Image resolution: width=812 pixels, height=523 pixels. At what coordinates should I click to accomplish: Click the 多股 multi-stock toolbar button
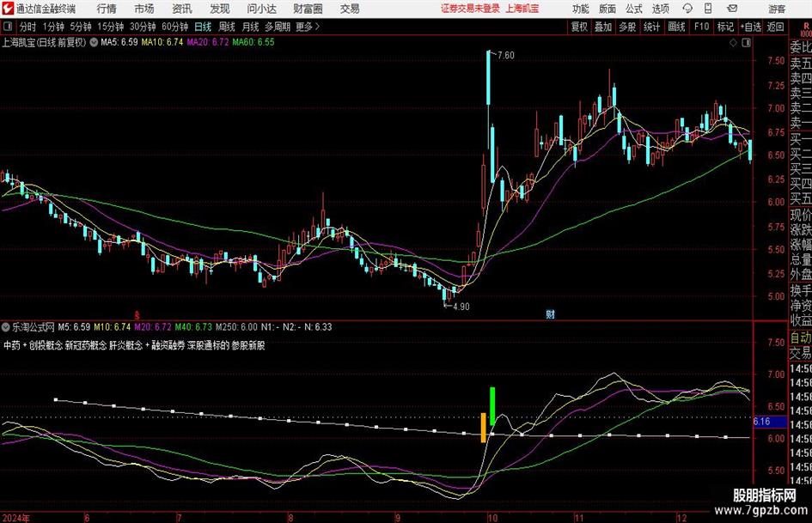(x=627, y=27)
